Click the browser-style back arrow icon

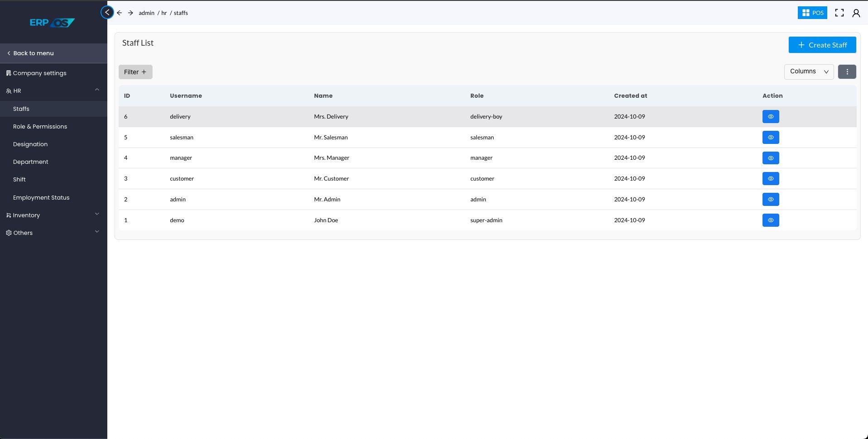(x=119, y=13)
